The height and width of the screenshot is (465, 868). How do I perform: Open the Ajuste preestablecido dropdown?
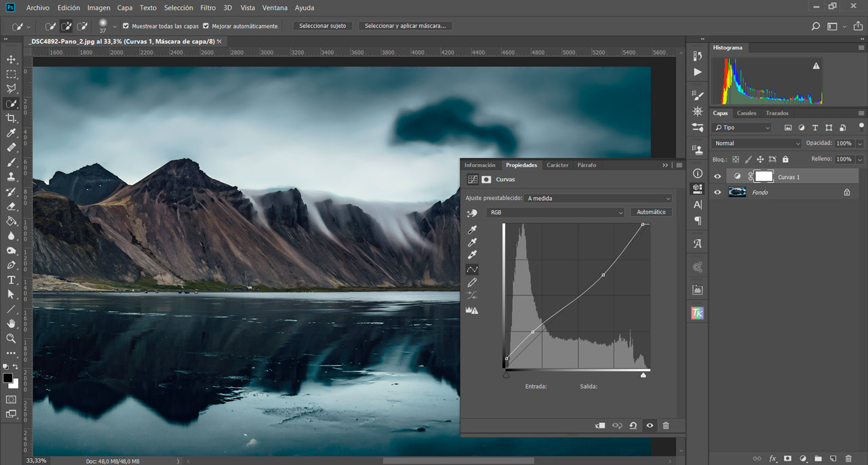point(597,198)
